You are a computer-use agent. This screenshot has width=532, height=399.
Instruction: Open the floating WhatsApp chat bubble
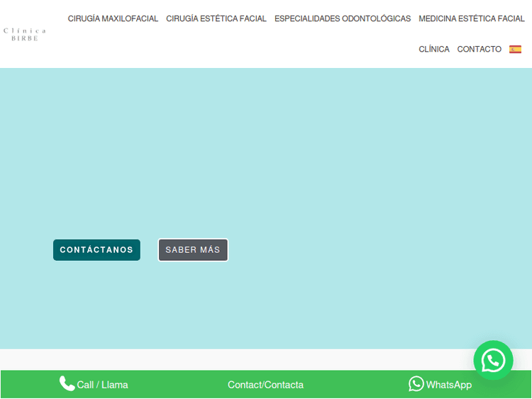[493, 361]
